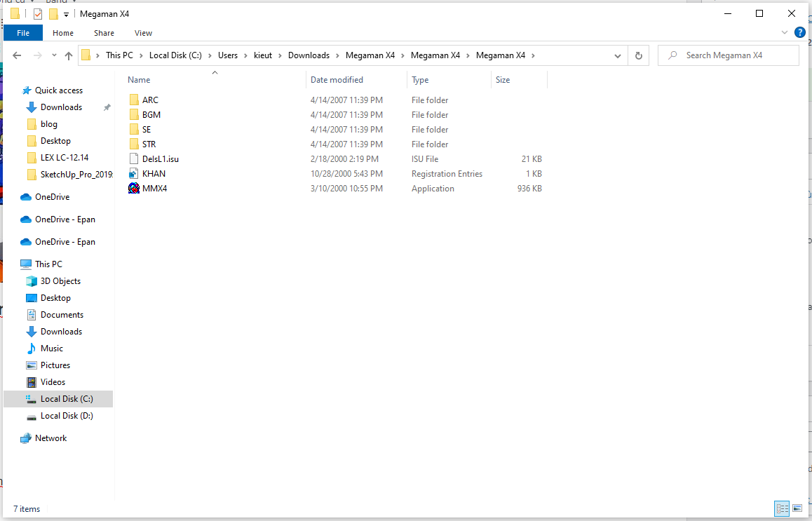Click the Up one level arrow
This screenshot has height=521, width=812.
68,55
